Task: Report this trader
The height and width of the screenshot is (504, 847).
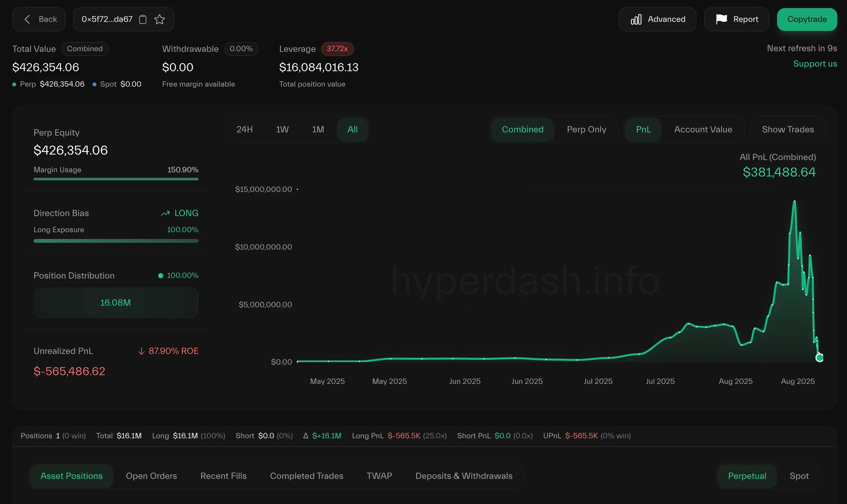Action: click(736, 19)
